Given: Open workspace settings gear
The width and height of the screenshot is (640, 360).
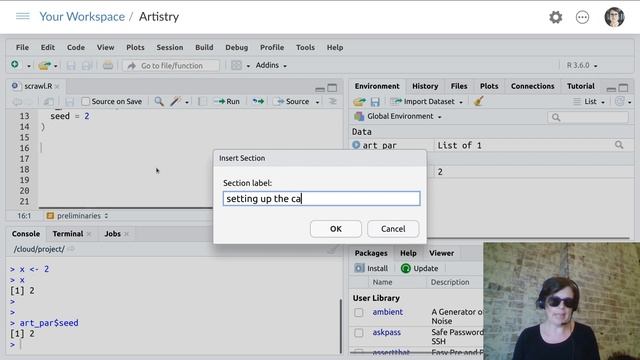Looking at the screenshot, I should point(556,17).
